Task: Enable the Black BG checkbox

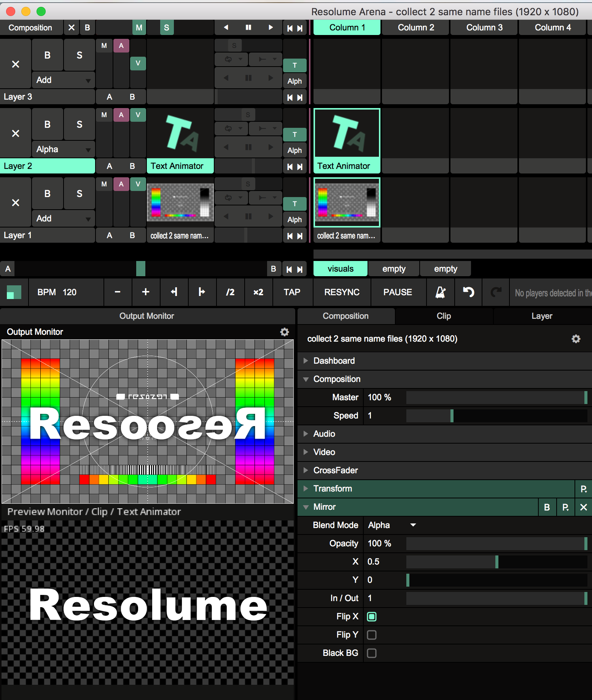Action: pyautogui.click(x=372, y=653)
